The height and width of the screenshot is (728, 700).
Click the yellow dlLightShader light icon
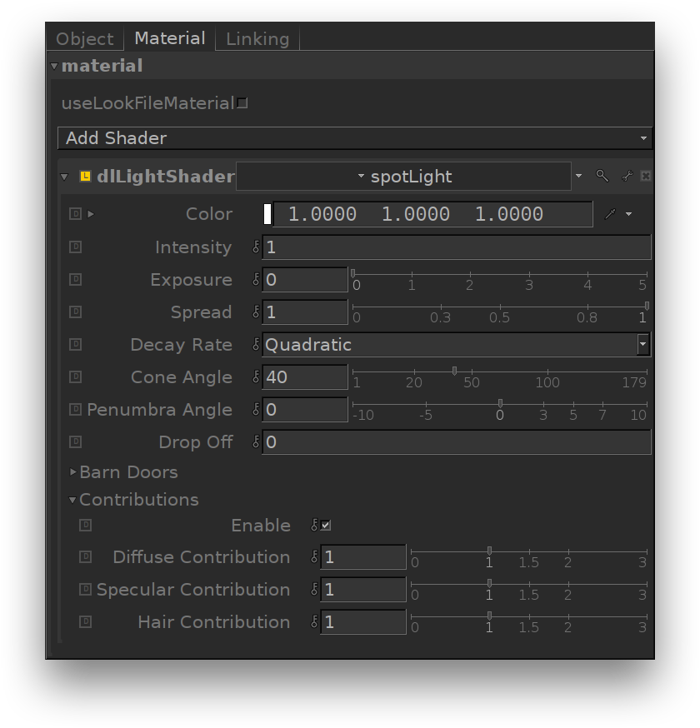click(85, 177)
